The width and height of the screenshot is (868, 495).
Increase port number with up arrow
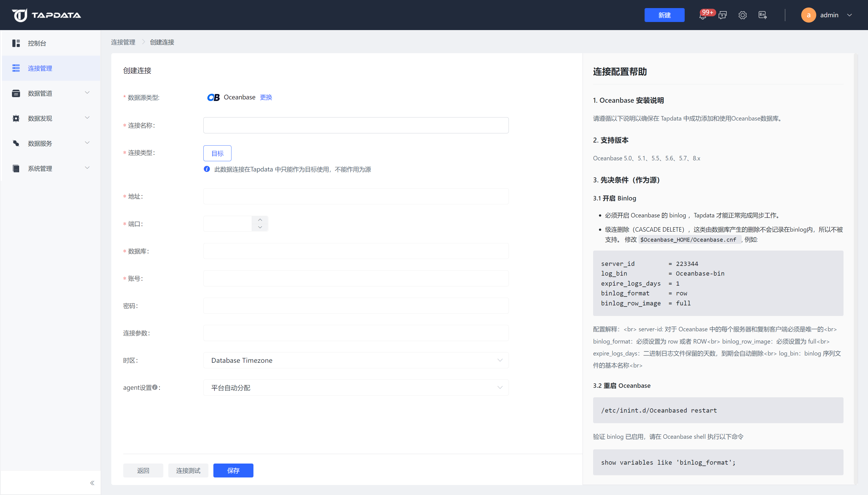(260, 220)
